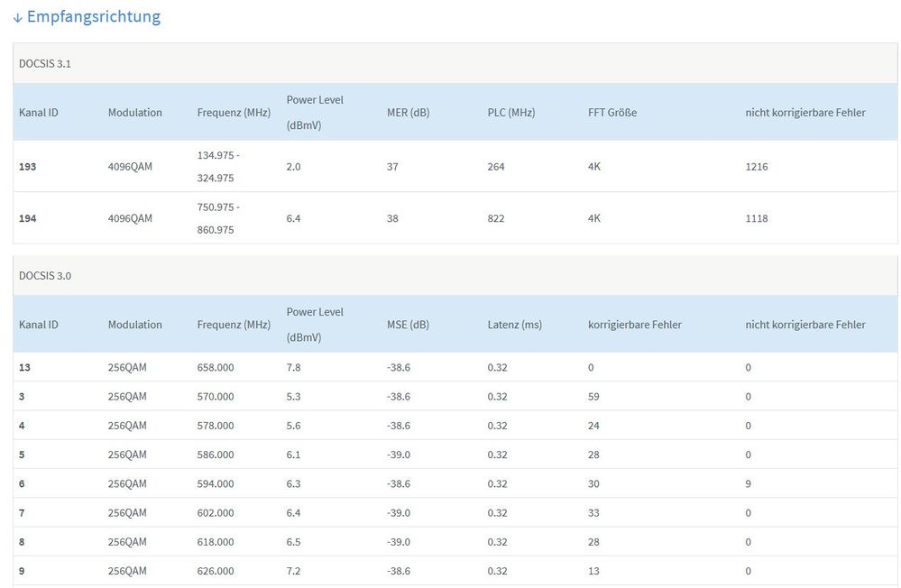Click the 'MER (dB)' column header
This screenshot has width=901, height=588.
coord(408,113)
